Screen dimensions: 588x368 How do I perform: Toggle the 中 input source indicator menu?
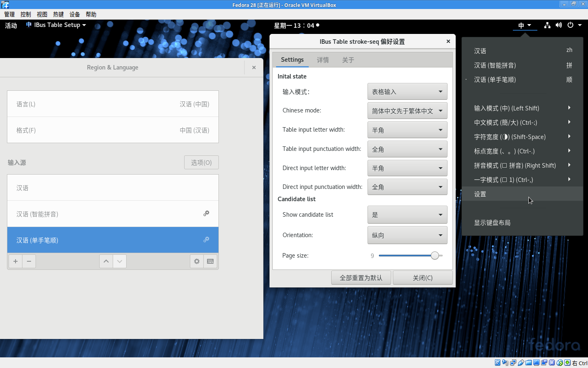(x=525, y=25)
